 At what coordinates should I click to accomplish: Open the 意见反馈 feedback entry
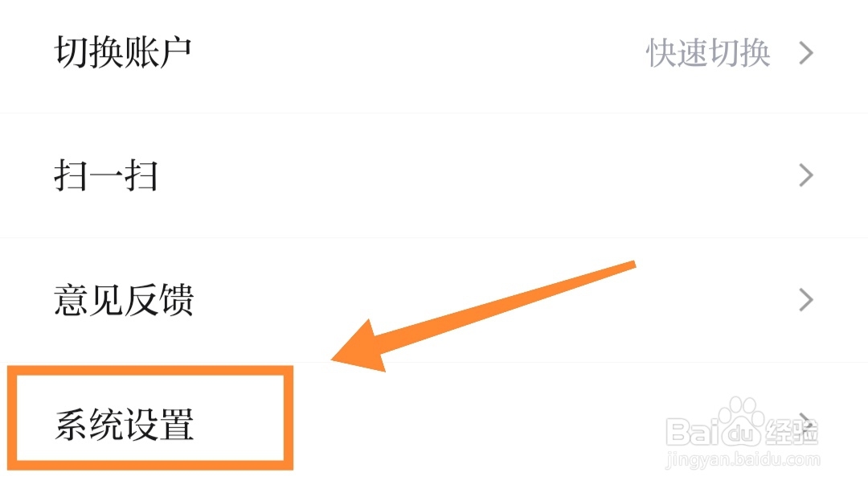pyautogui.click(x=434, y=300)
